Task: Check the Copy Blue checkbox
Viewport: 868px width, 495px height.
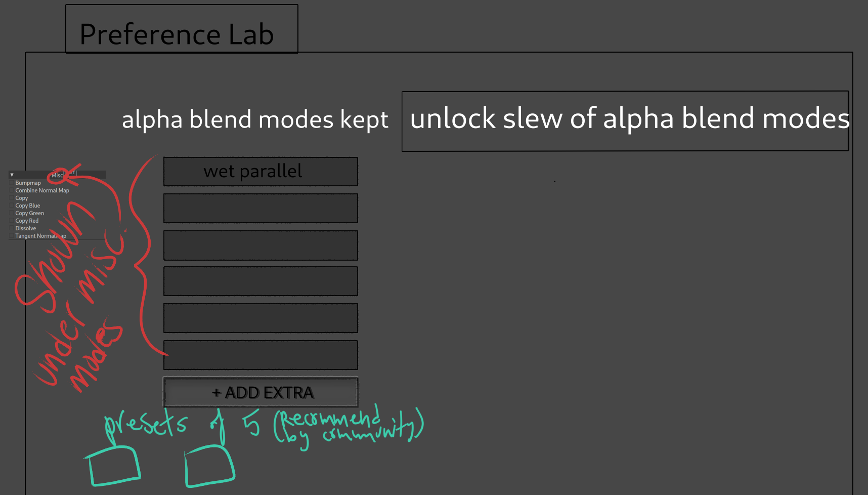Action: pos(12,206)
